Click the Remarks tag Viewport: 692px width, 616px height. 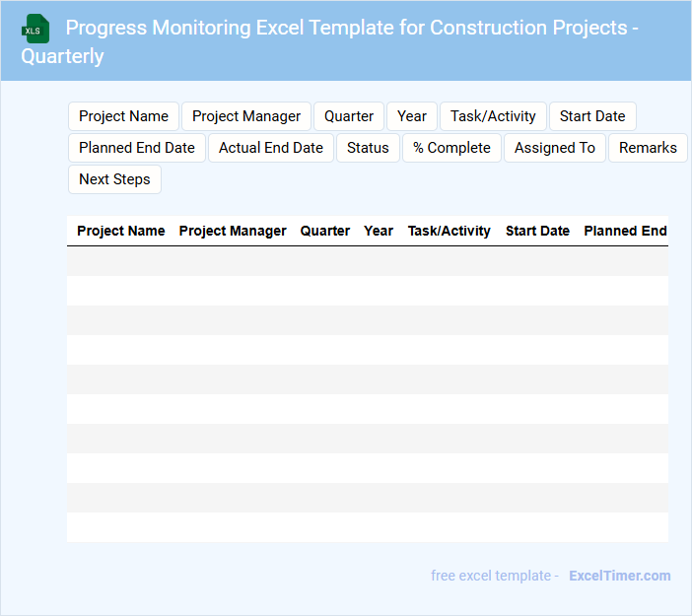click(x=648, y=148)
